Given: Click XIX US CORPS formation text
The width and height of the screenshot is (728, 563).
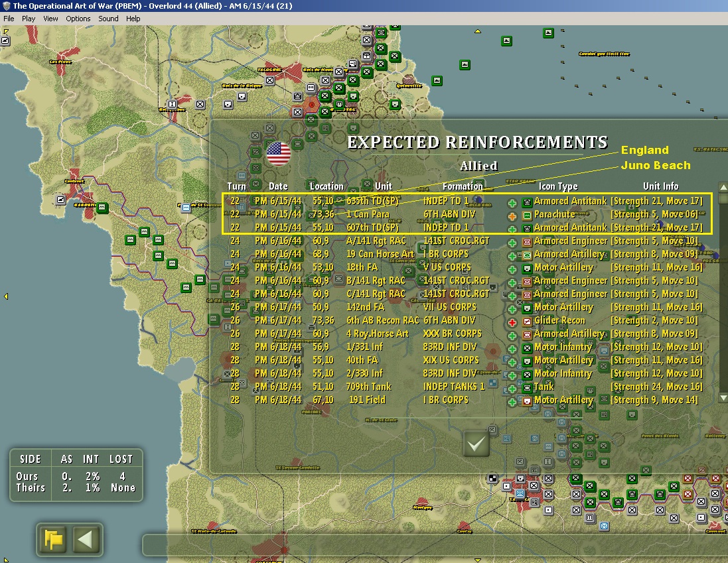Looking at the screenshot, I should [x=452, y=360].
